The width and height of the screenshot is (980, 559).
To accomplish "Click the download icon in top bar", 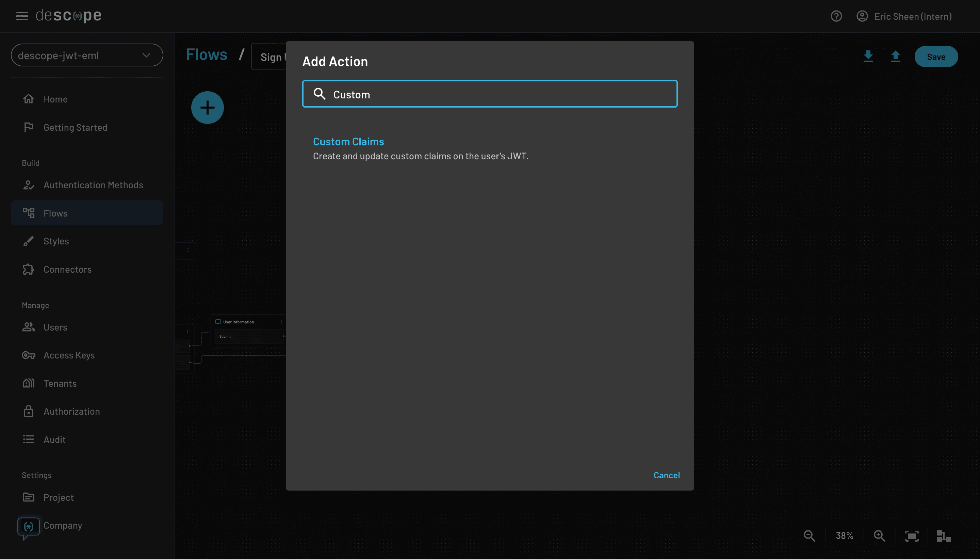I will [868, 56].
